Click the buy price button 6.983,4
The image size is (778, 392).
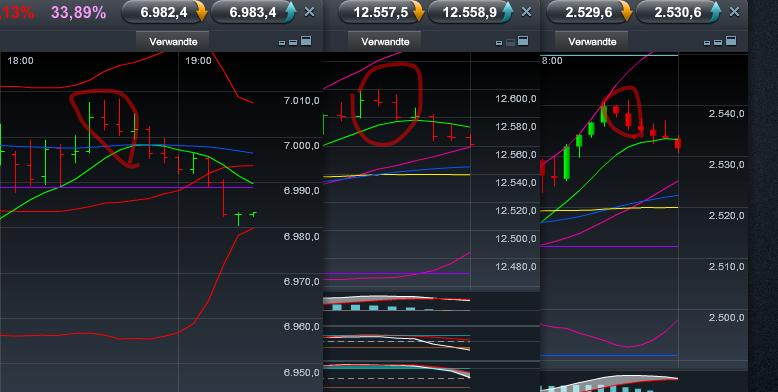[x=254, y=12]
